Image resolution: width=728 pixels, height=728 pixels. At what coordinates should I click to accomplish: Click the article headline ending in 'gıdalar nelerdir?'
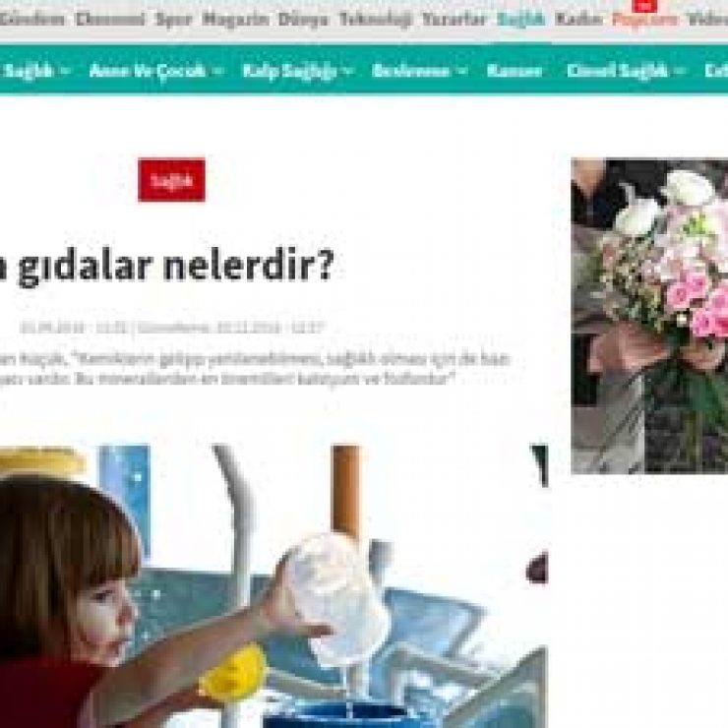click(x=166, y=266)
